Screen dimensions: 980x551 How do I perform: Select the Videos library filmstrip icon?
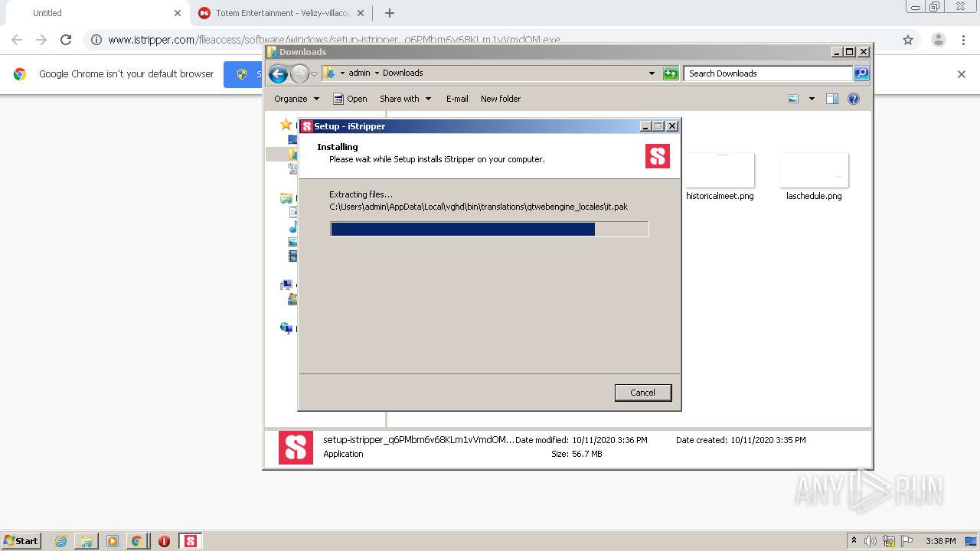coord(292,256)
